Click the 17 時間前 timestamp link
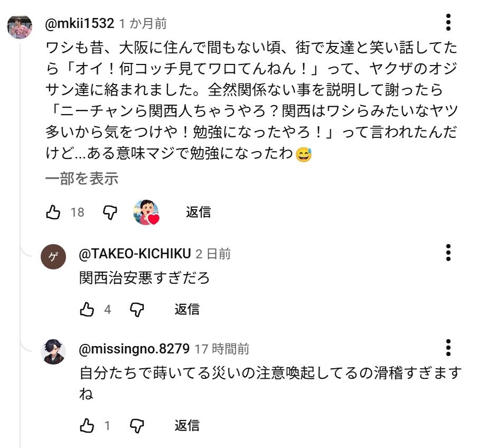 [222, 349]
